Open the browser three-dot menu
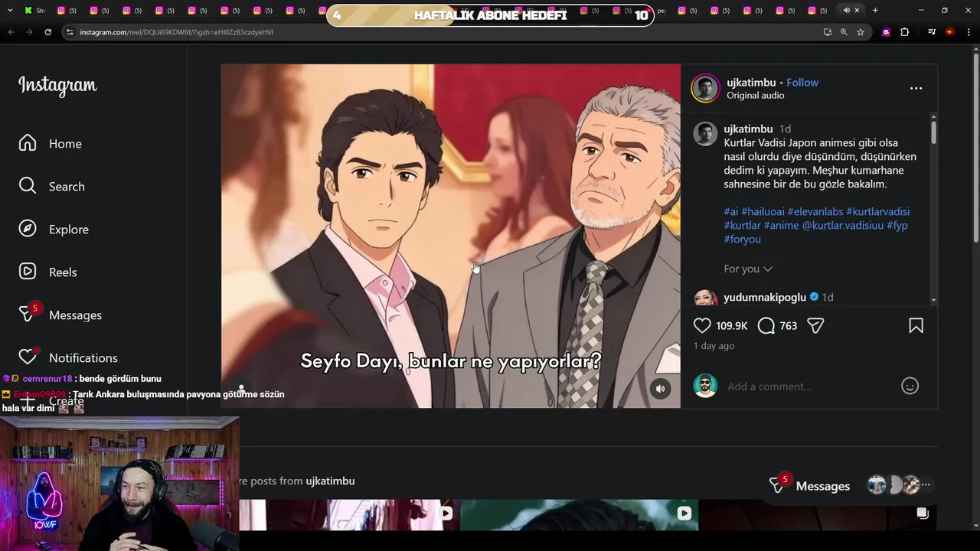The height and width of the screenshot is (551, 980). tap(969, 32)
